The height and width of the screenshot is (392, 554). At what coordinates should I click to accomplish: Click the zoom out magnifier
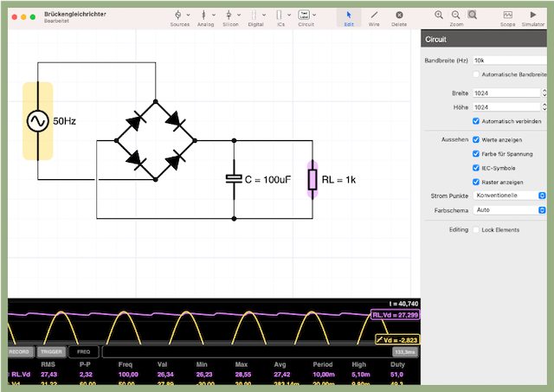[x=456, y=15]
